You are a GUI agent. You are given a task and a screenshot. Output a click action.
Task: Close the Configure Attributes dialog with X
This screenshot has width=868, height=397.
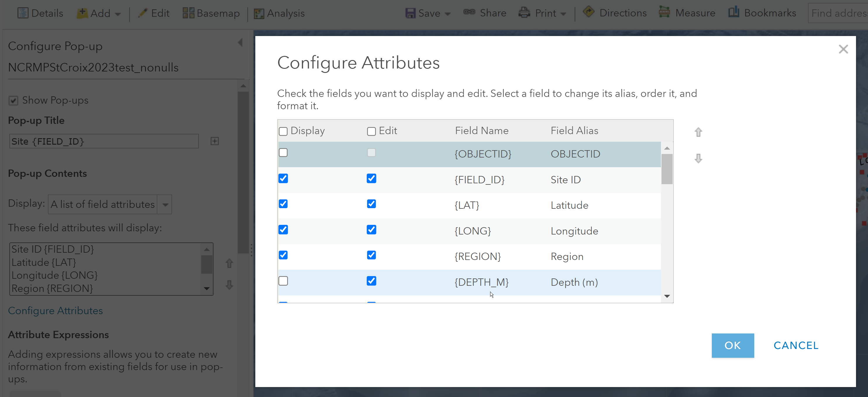pyautogui.click(x=843, y=49)
